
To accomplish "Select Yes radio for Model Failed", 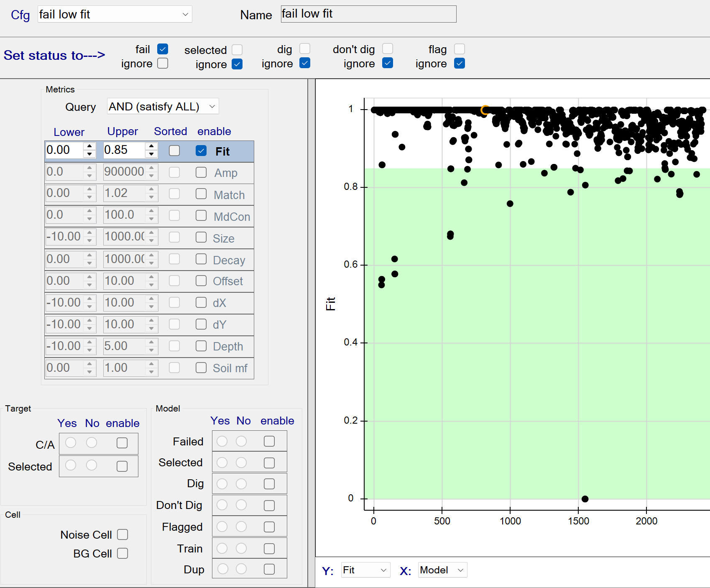I will coord(222,441).
